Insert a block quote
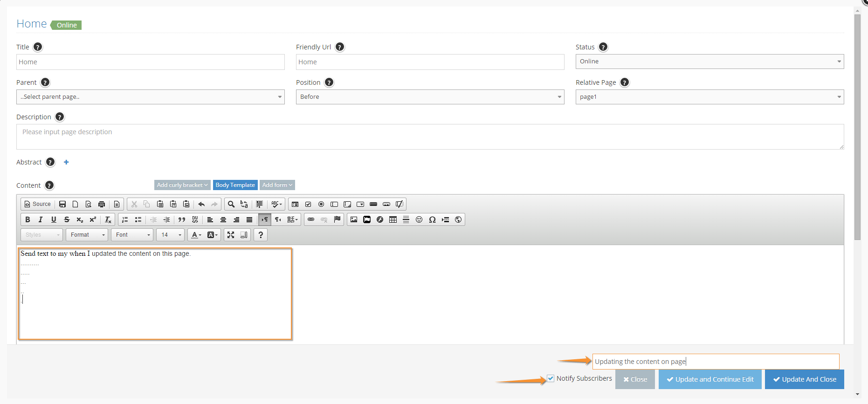The height and width of the screenshot is (404, 868). pyautogui.click(x=182, y=219)
